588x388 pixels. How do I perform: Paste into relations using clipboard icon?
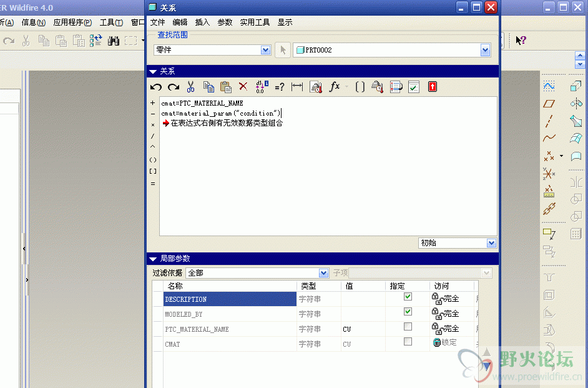tap(226, 87)
